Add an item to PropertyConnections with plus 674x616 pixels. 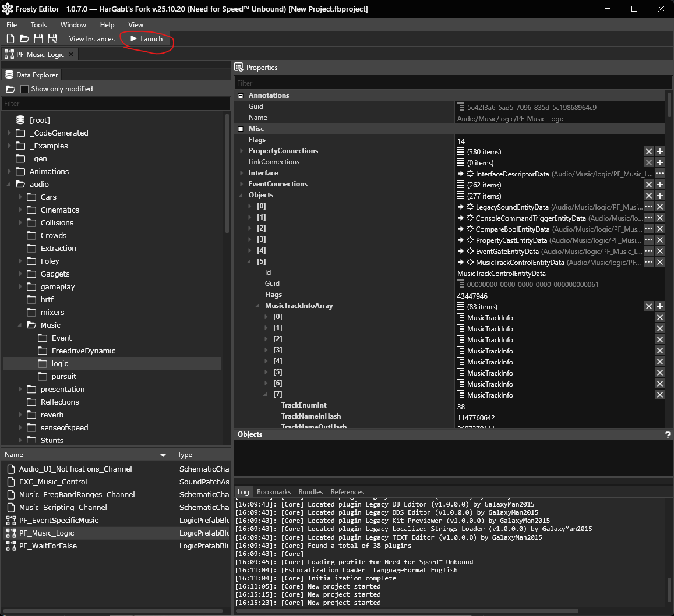(660, 151)
